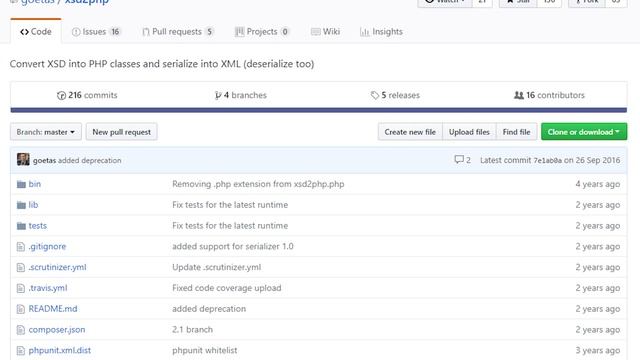The height and width of the screenshot is (360, 640).
Task: Open the goetas author link
Action: coord(44,160)
